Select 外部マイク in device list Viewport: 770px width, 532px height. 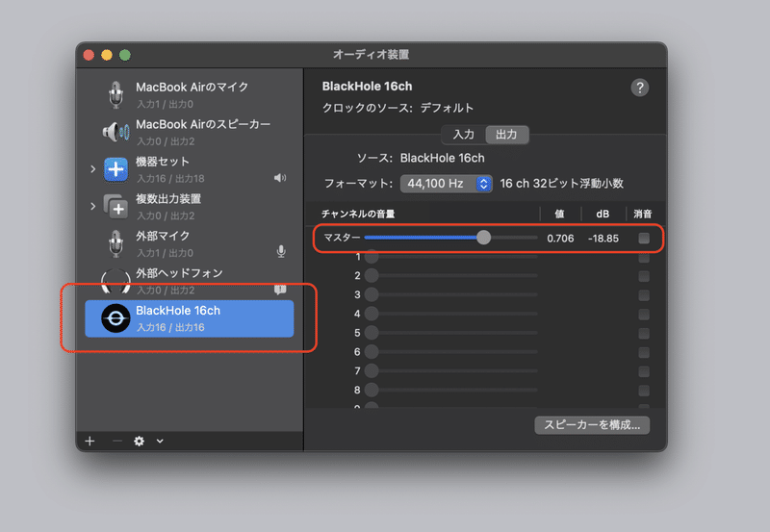pyautogui.click(x=190, y=243)
